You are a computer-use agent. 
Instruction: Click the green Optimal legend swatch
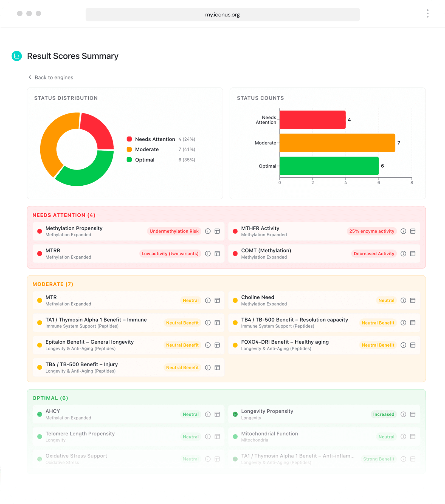[129, 160]
